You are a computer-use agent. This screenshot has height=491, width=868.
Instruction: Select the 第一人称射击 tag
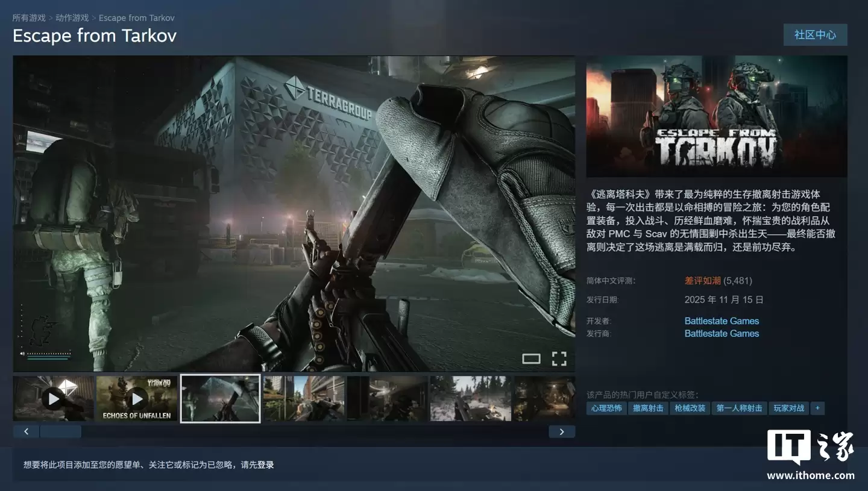(x=739, y=408)
